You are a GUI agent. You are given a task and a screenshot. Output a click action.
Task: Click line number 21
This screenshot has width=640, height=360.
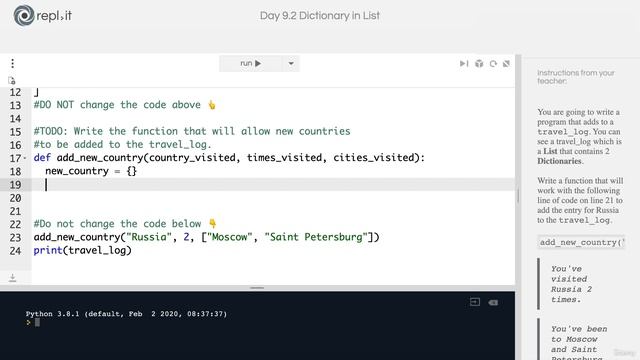click(15, 211)
